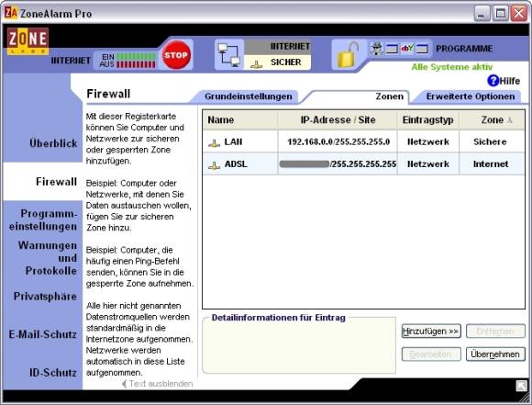Viewport: 532px width, 405px height.
Task: Click Netzwerk entry type in LAN row
Action: pyautogui.click(x=428, y=141)
